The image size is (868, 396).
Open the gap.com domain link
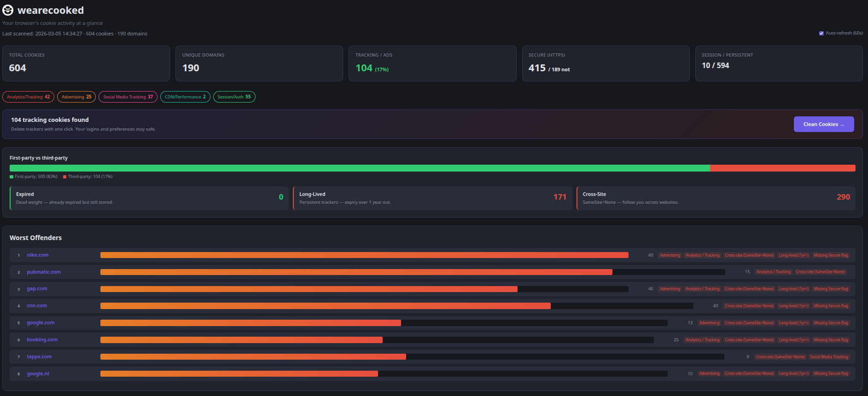tap(37, 289)
